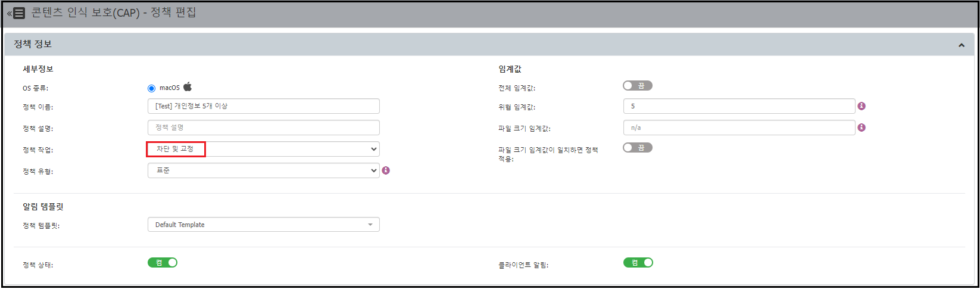Click info icon next to 파일 크기 임계값 field

[x=862, y=128]
